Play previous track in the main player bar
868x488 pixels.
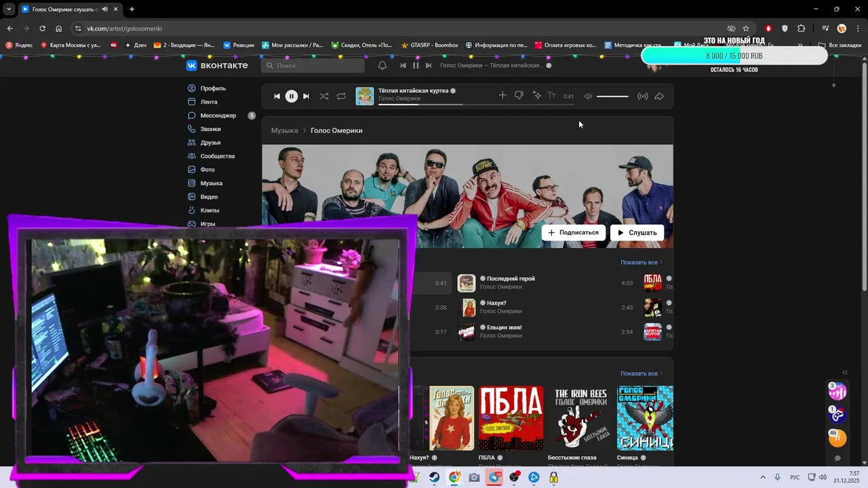point(277,96)
